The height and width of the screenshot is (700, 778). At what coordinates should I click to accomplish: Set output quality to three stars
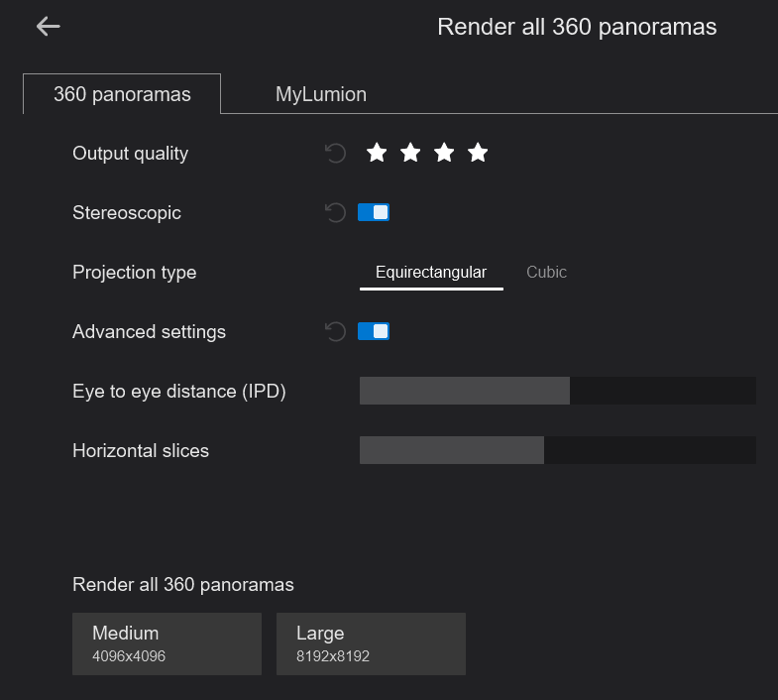(444, 153)
